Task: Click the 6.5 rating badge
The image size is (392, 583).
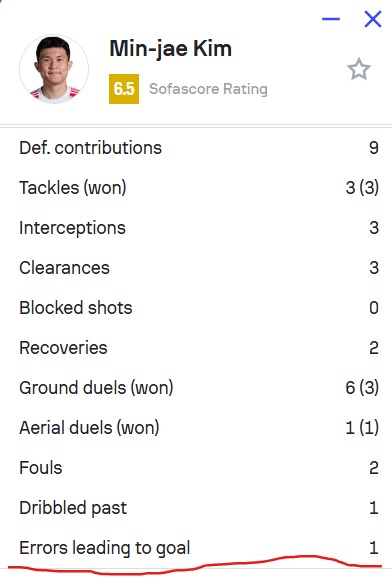Action: pos(124,89)
